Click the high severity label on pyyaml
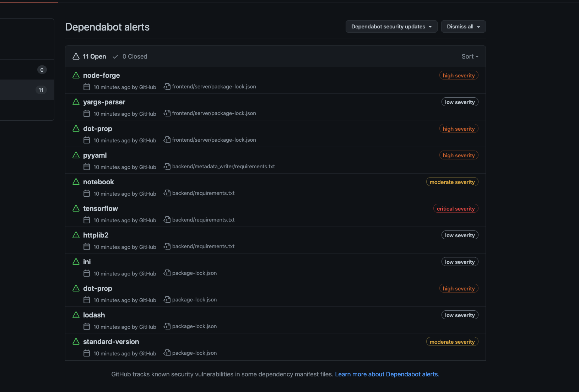This screenshot has width=579, height=392. (x=459, y=155)
